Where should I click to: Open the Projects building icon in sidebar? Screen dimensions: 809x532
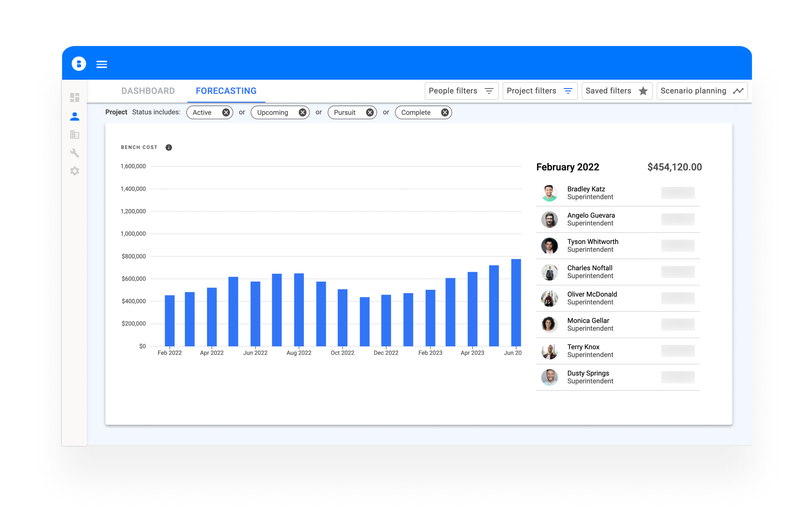(75, 134)
